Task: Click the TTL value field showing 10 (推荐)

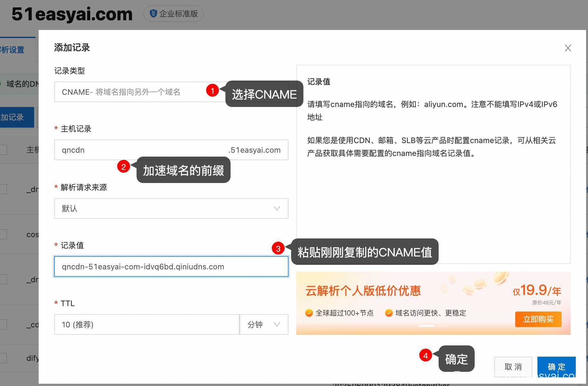Action: 147,324
